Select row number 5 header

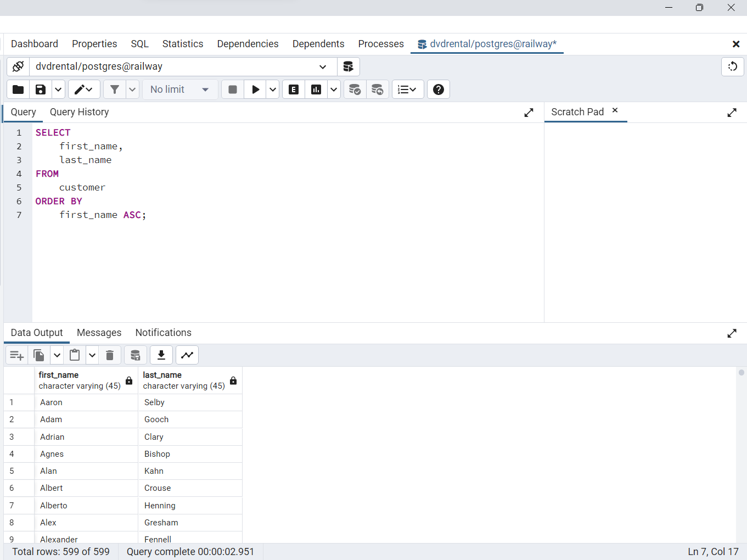tap(19, 471)
